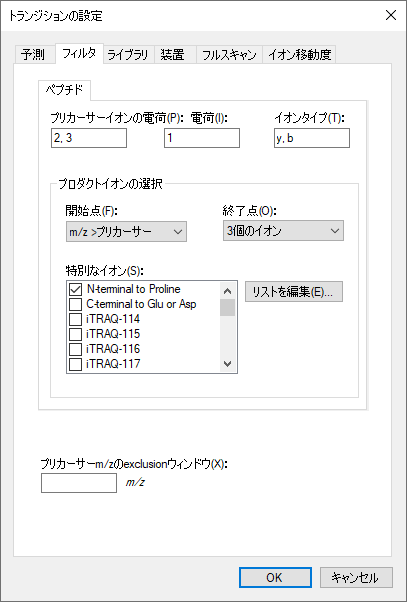Screen dimensions: 407x602
Task: Select the イオン移動度 tab
Action: [x=299, y=55]
